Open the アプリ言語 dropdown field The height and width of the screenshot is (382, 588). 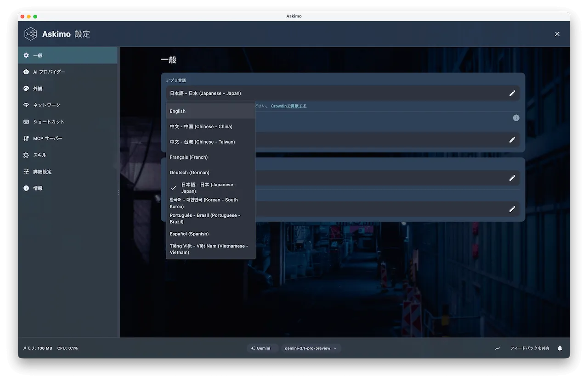(x=343, y=93)
